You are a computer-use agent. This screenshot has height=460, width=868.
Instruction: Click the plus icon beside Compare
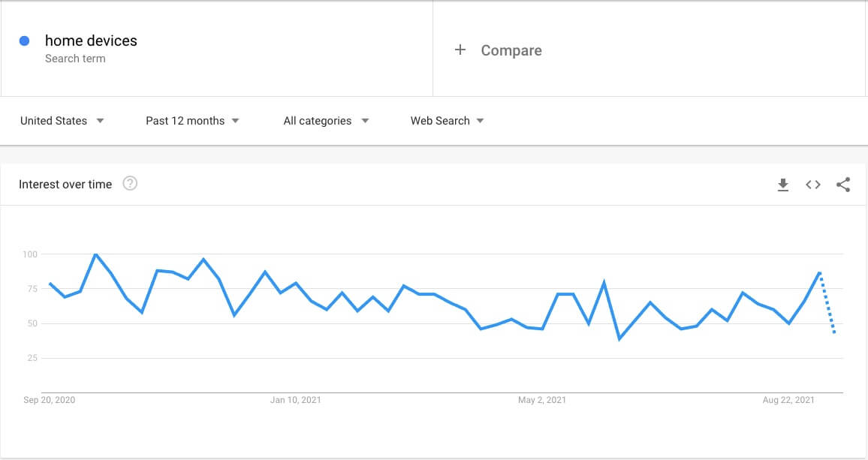pos(460,50)
